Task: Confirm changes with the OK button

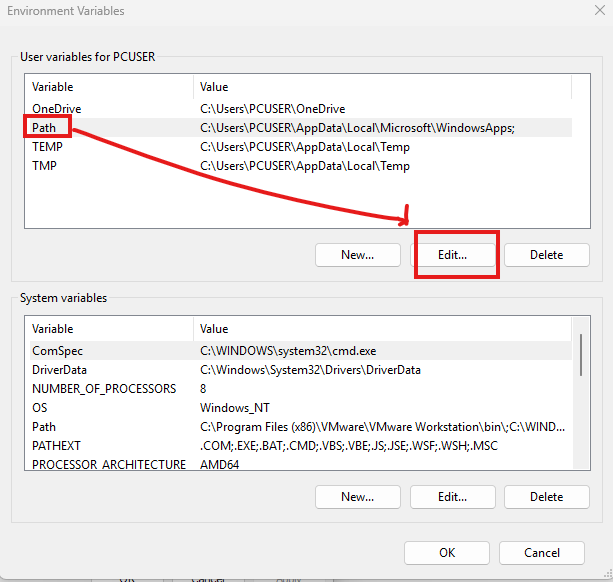Action: [447, 553]
